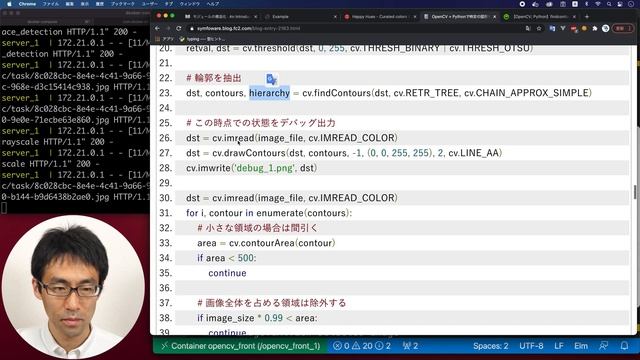
Task: Click cv.CHAIN_APPROX_SIMPLE on line 23
Action: [x=526, y=93]
